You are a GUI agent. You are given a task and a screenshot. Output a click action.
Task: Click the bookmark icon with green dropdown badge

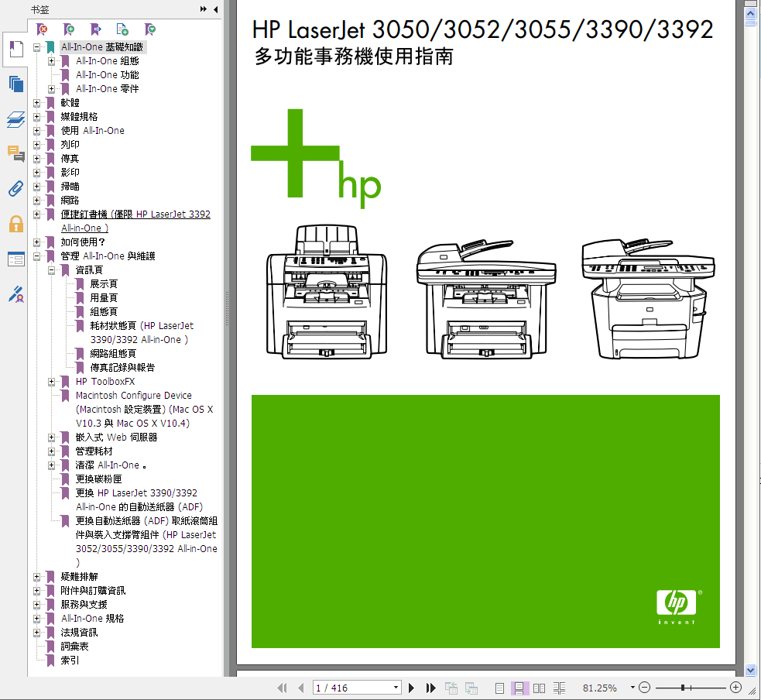click(150, 29)
